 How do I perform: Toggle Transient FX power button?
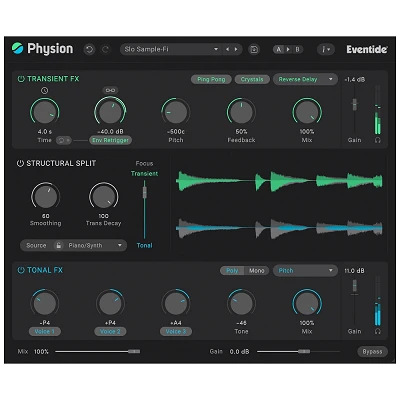(21, 79)
